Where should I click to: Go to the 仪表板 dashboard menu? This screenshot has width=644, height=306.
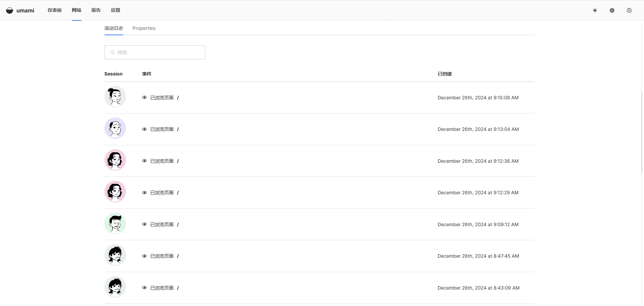click(54, 10)
